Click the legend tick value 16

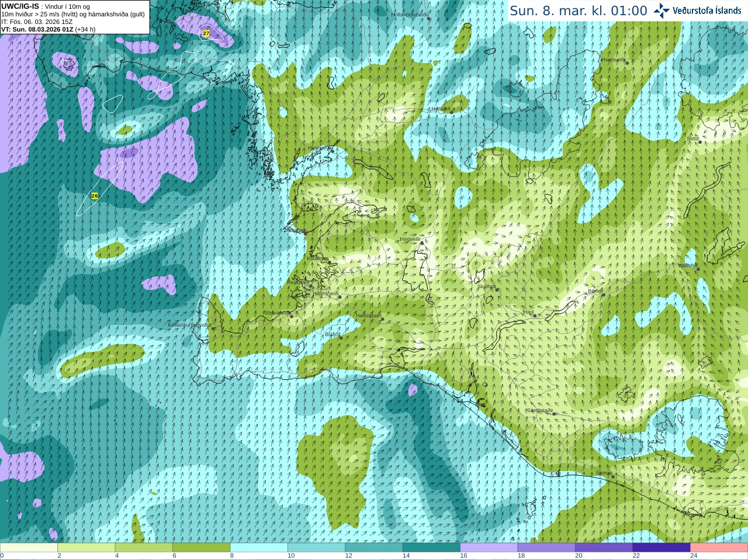point(463,556)
